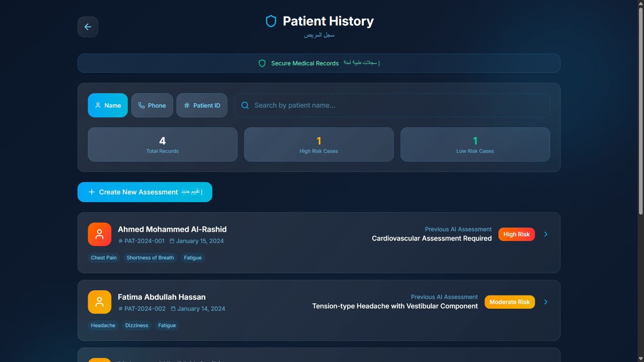Click the Secure Medical Records banner text
This screenshot has width=644, height=362.
[305, 63]
